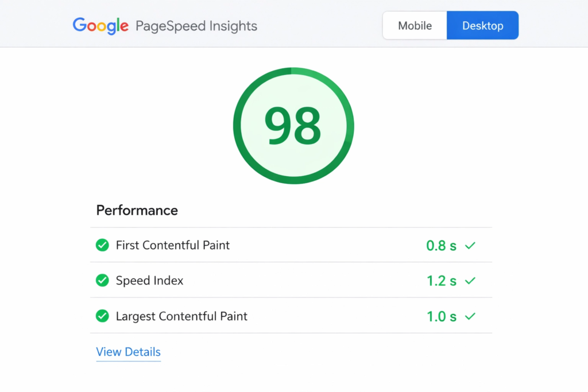Select the Desktop tab
The image size is (588, 392).
482,25
